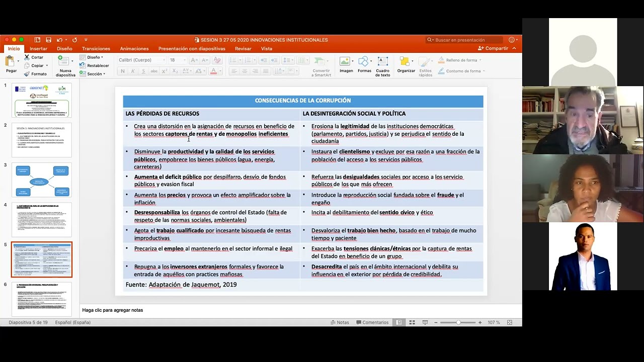
Task: Start slideshow view from status bar
Action: [x=425, y=322]
